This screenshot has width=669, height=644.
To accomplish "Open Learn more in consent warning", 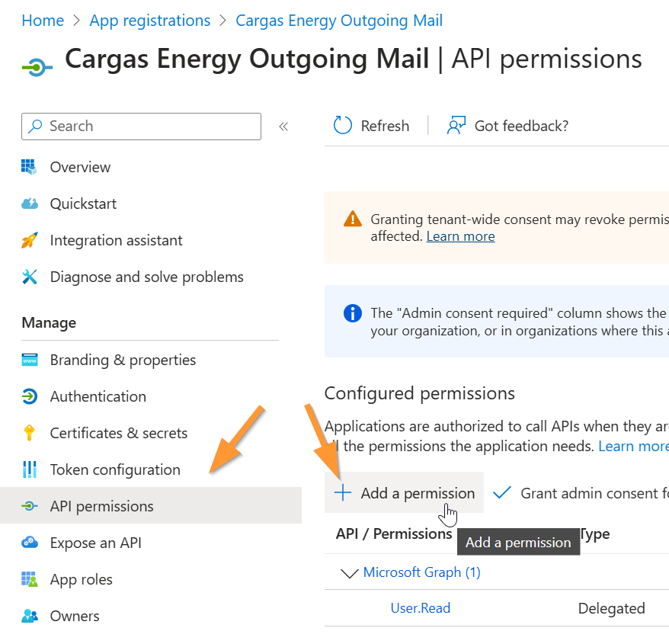I will (x=461, y=236).
